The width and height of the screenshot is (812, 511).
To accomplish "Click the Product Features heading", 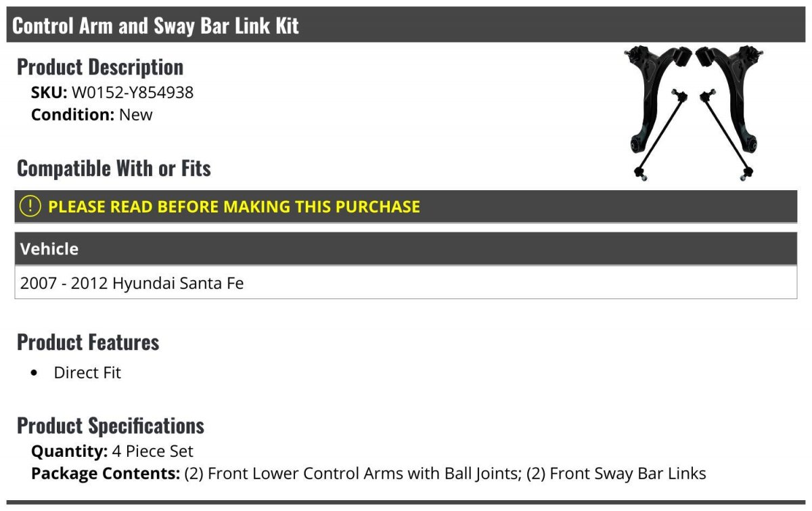I will click(x=88, y=342).
